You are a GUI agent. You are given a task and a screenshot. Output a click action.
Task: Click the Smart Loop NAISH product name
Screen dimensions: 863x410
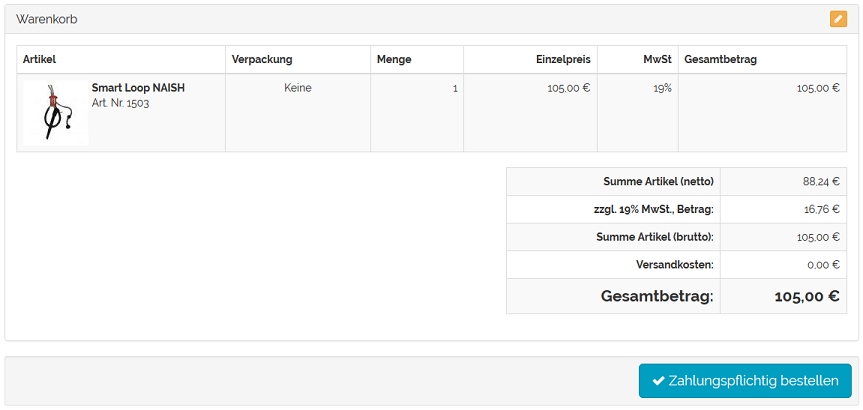click(x=138, y=88)
